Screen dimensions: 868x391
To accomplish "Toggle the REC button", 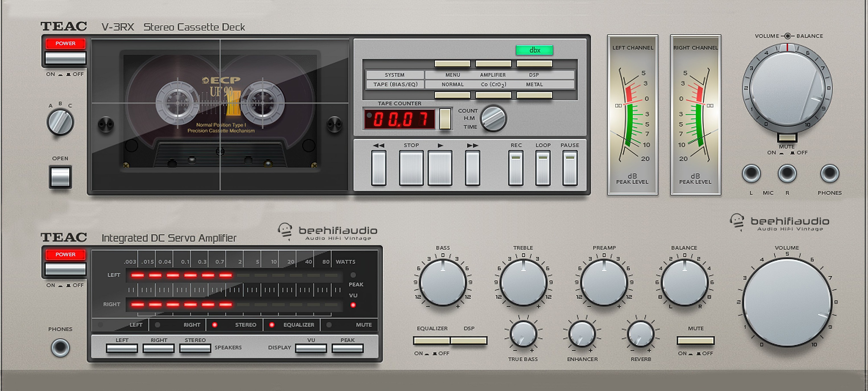I will coord(516,168).
